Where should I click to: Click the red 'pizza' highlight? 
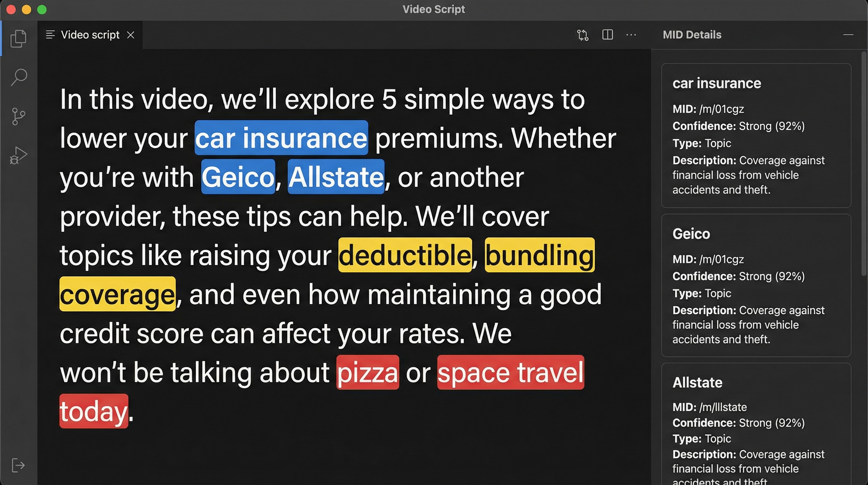(x=367, y=372)
